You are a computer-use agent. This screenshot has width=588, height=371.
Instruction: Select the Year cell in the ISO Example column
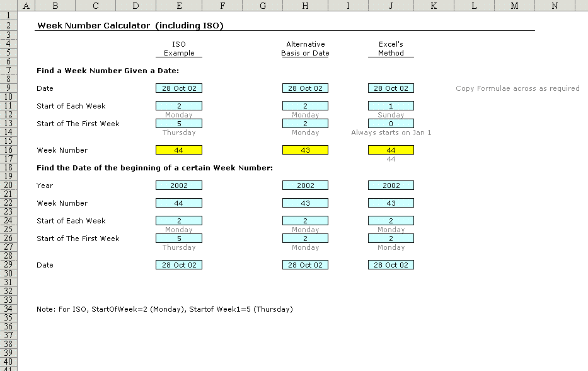[x=179, y=185]
